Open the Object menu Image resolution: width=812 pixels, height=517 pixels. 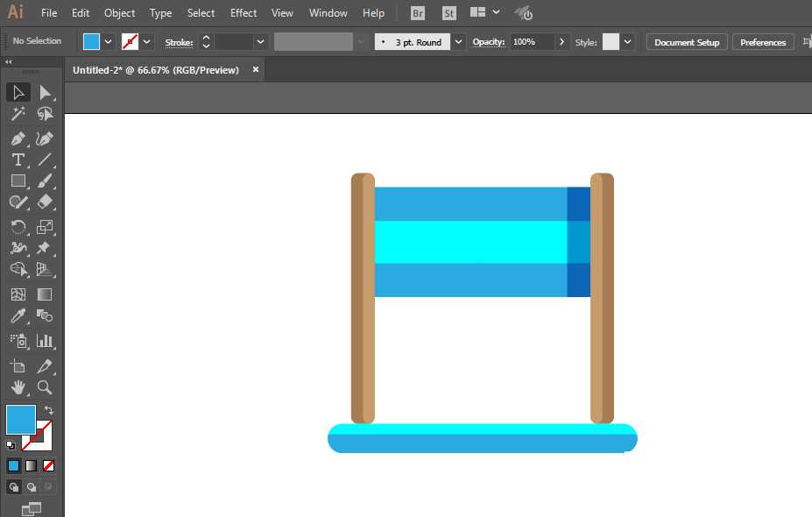[x=119, y=13]
